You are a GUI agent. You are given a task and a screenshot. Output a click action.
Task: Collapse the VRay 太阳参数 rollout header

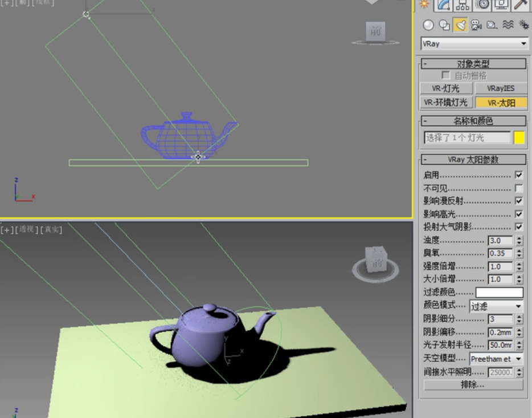(473, 159)
